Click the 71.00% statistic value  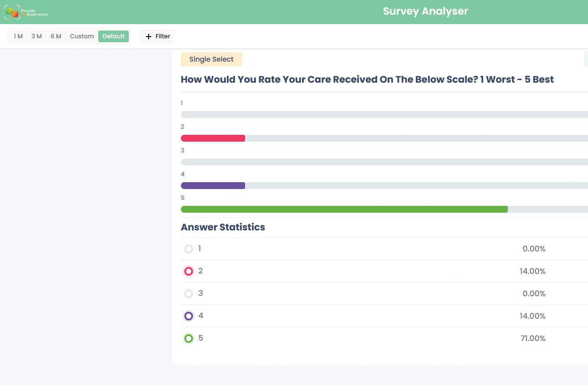[533, 338]
